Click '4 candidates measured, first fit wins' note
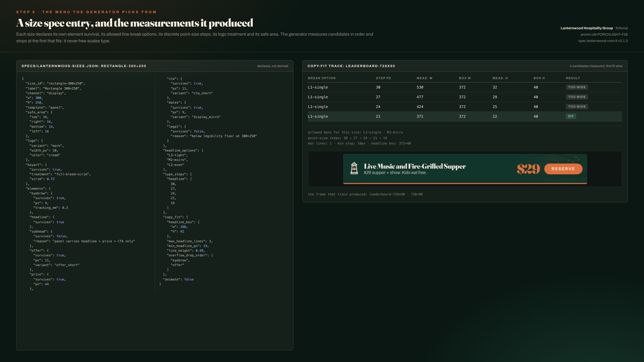 596,66
